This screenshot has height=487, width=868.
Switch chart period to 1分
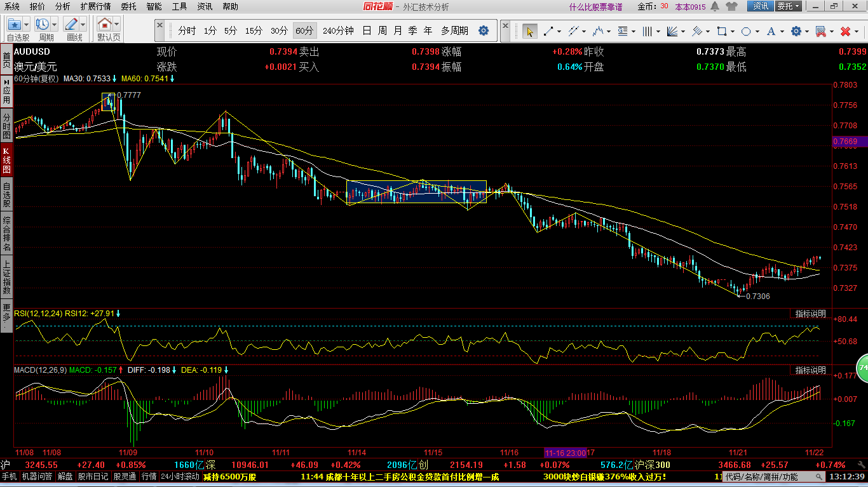[x=210, y=30]
